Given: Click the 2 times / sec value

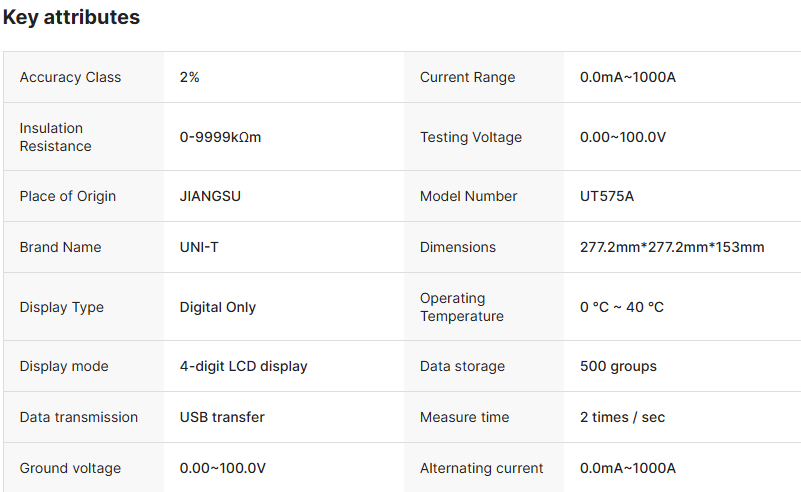Looking at the screenshot, I should [x=622, y=417].
